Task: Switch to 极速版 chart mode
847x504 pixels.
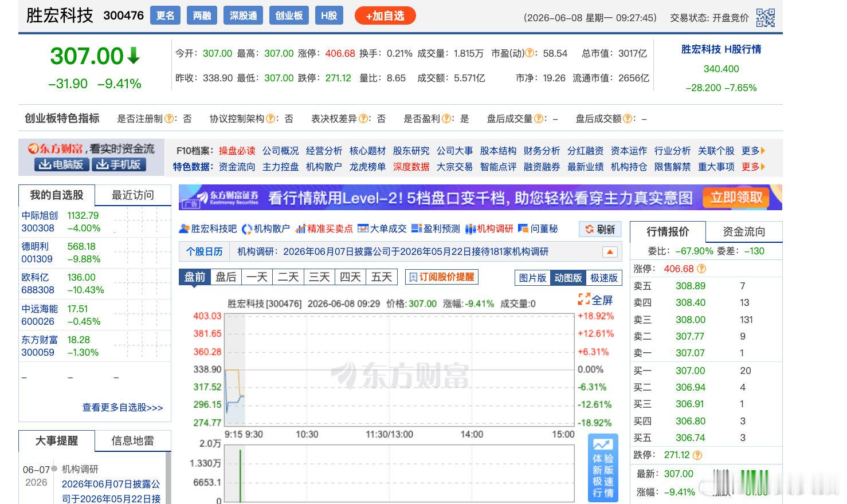Action: tap(604, 278)
